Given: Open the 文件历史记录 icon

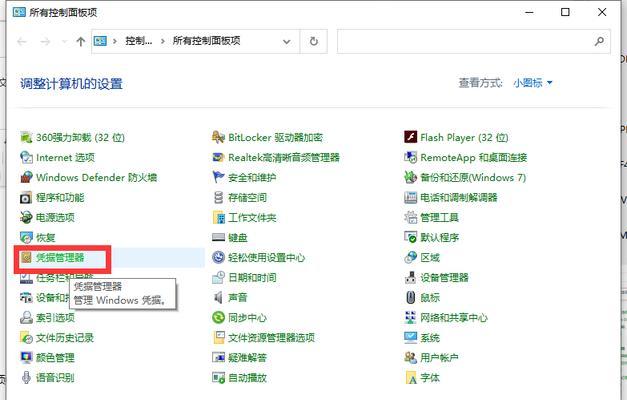Looking at the screenshot, I should point(26,338).
